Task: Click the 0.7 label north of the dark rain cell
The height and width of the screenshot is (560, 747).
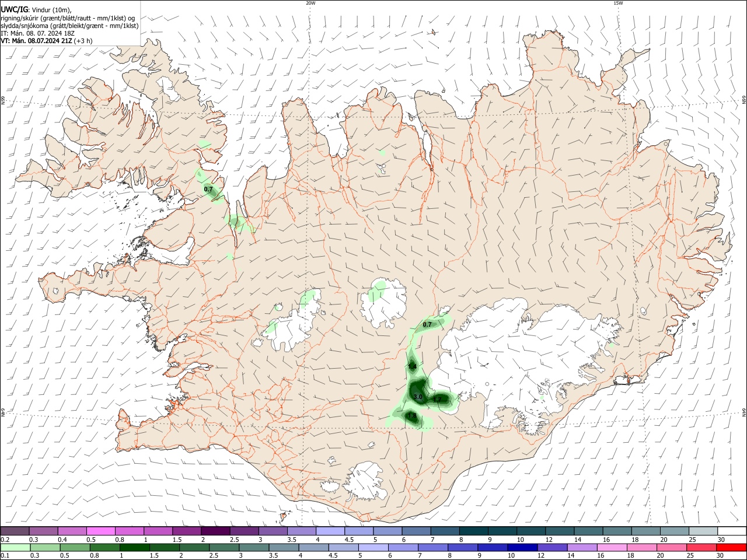Action: [427, 324]
